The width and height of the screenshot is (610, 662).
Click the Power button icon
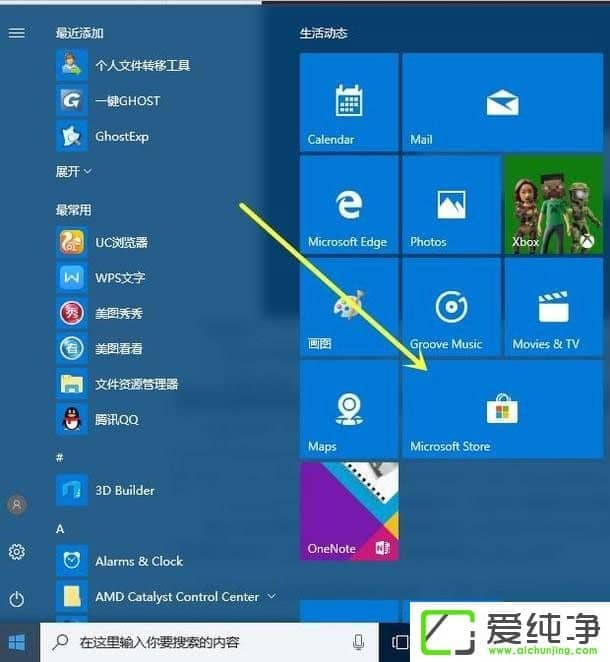click(17, 599)
